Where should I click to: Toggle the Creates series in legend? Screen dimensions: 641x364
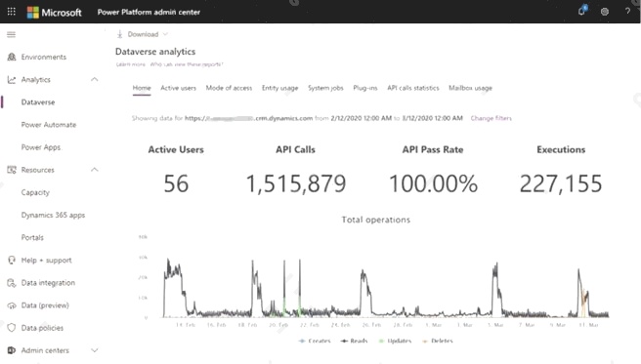pyautogui.click(x=315, y=341)
